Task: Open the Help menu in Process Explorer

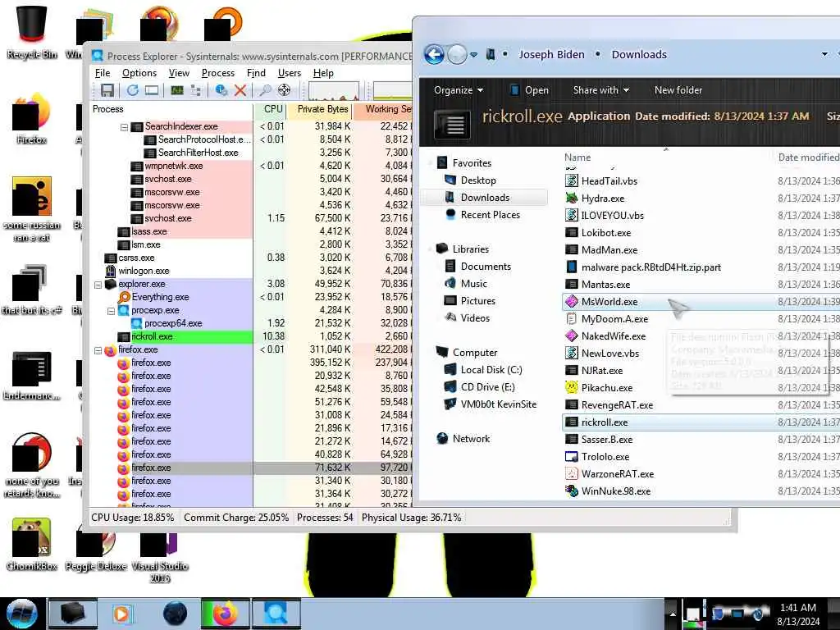Action: pos(323,73)
